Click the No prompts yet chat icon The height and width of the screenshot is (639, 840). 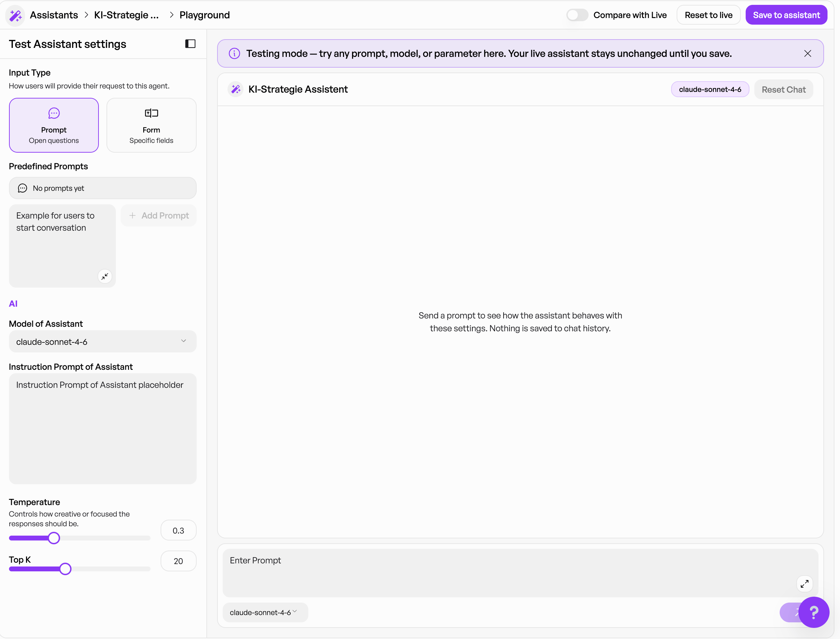point(23,188)
